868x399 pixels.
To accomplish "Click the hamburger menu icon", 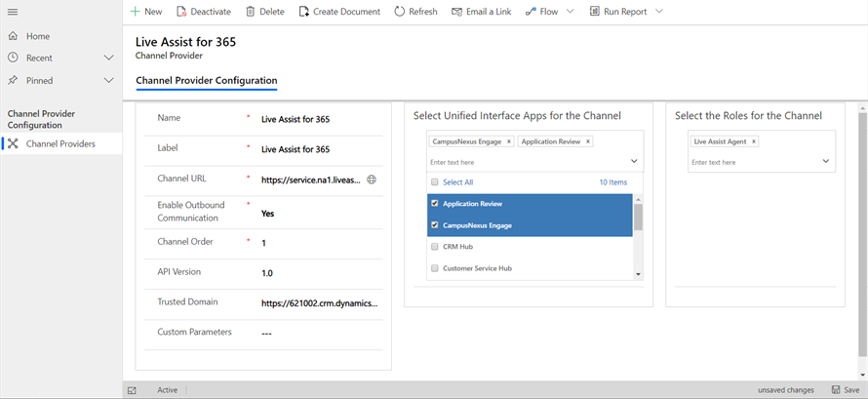I will [x=13, y=12].
